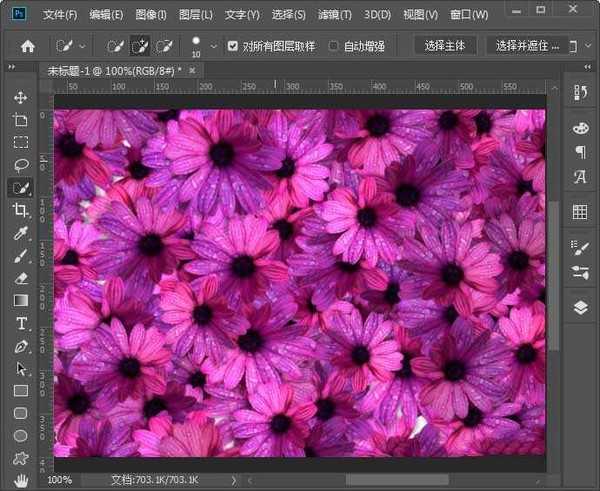Click the Home icon in options bar
This screenshot has width=600, height=491.
point(28,46)
